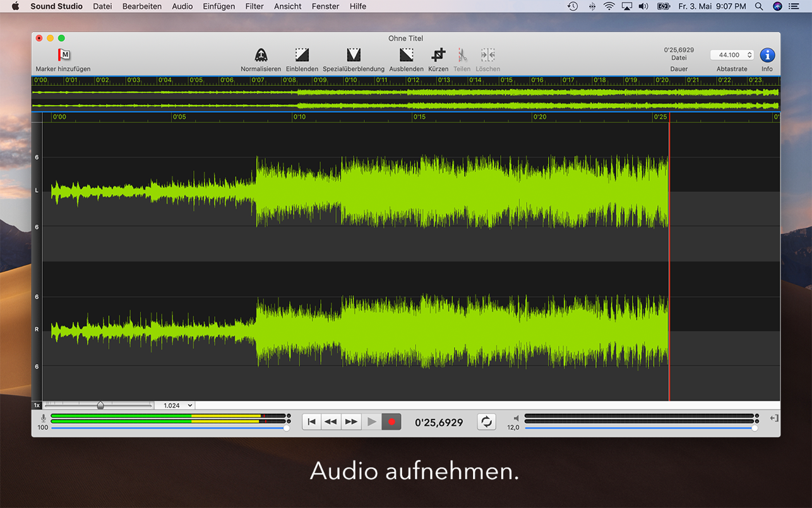812x508 pixels.
Task: Toggle the record button
Action: (x=391, y=422)
